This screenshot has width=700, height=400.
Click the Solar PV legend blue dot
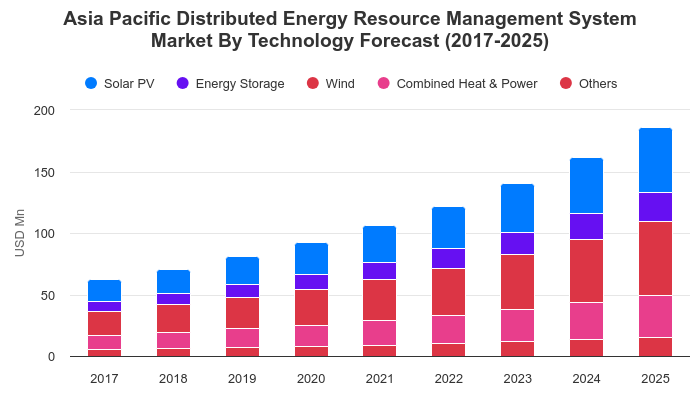pos(91,83)
